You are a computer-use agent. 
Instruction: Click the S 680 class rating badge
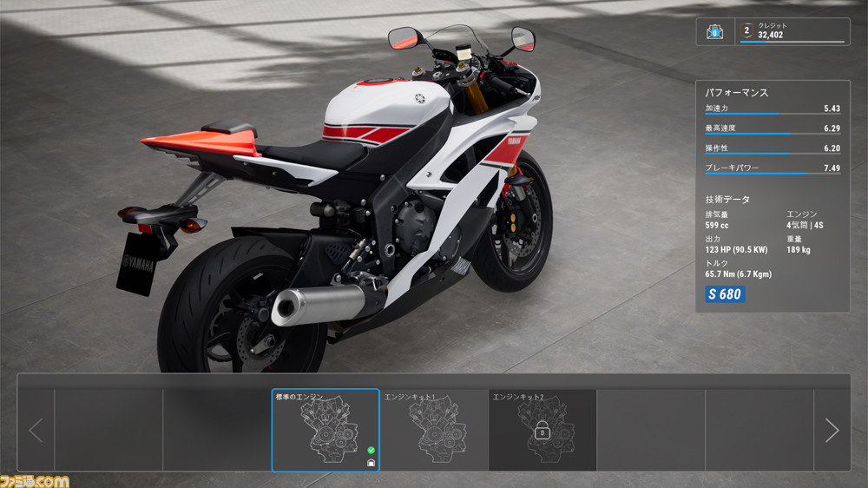click(x=725, y=294)
